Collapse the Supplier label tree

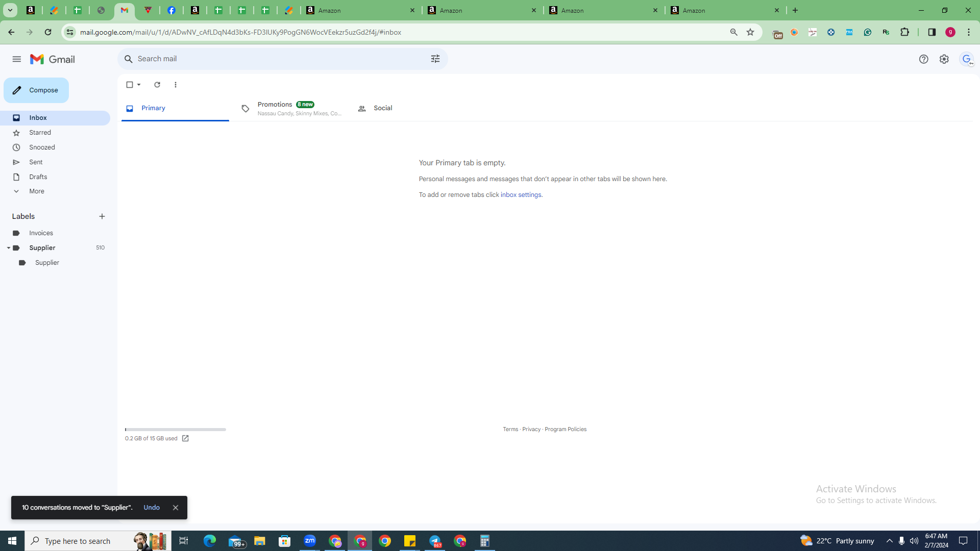[8, 248]
